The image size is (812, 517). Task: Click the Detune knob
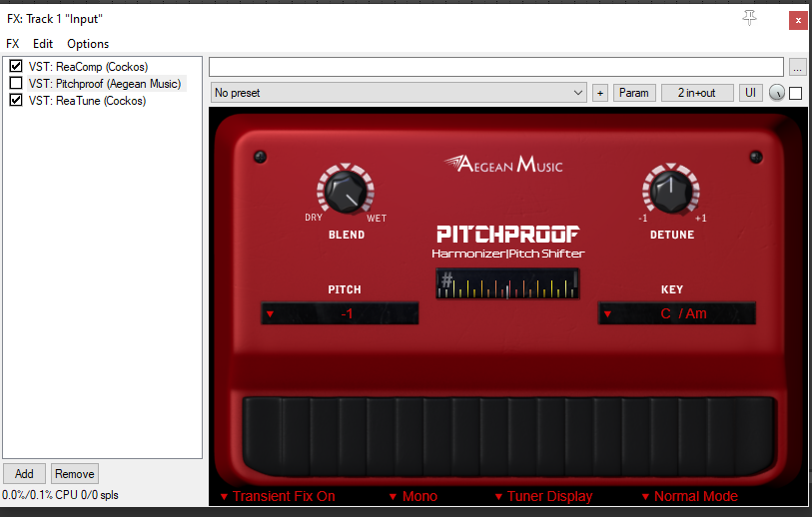coord(671,190)
